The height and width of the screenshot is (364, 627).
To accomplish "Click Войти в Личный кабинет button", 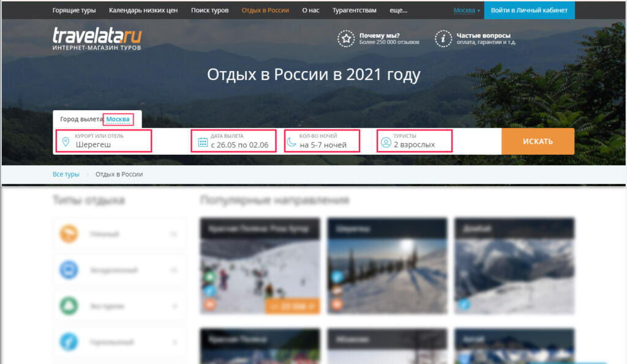I will coord(529,10).
